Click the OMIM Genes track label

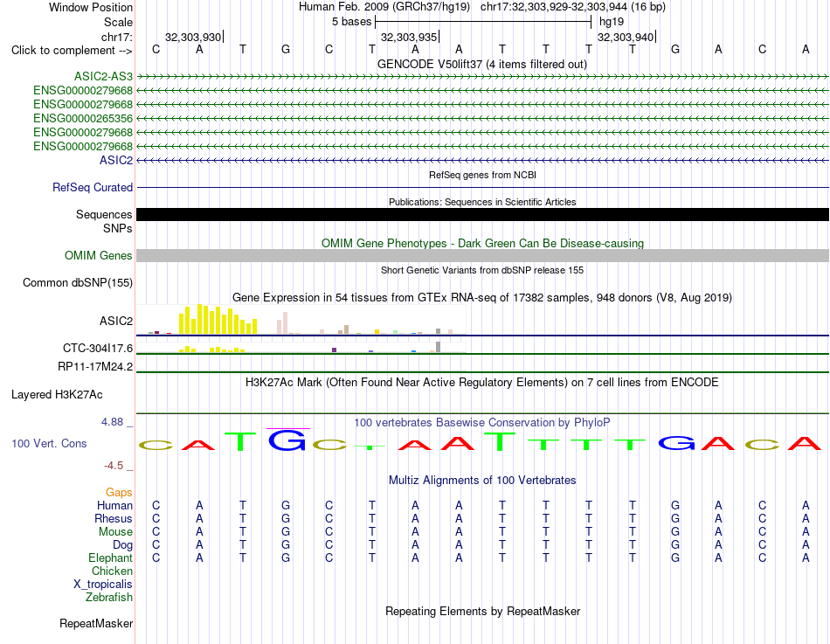[x=99, y=256]
